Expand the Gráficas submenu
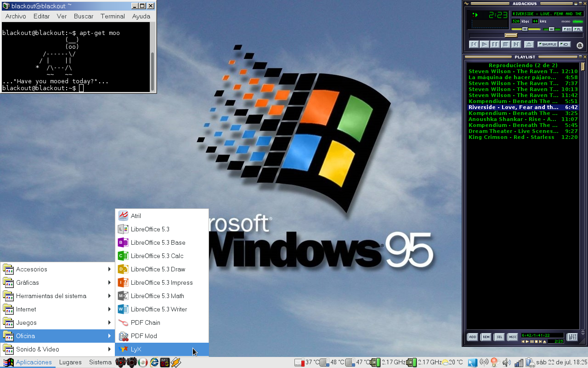 pos(57,282)
